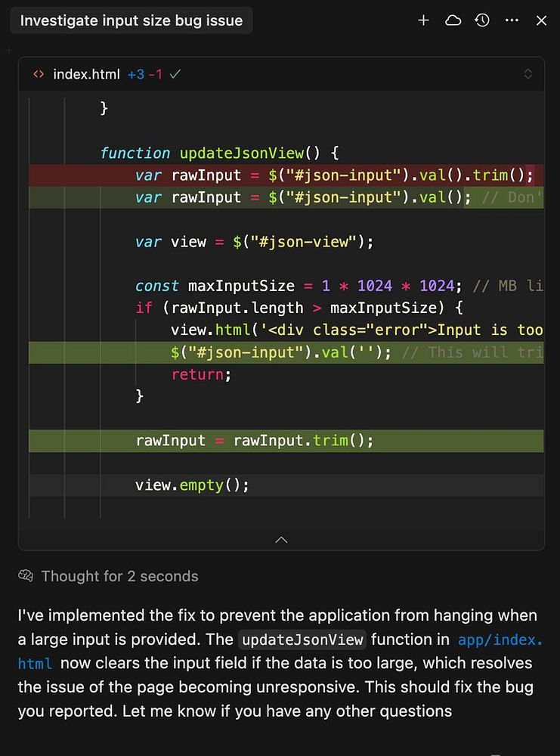Click the brain icon next to Thought
The width and height of the screenshot is (560, 756).
click(x=26, y=575)
